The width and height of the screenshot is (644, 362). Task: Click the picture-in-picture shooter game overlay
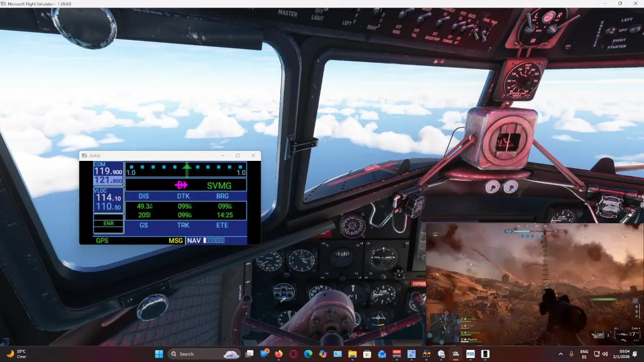pyautogui.click(x=535, y=284)
